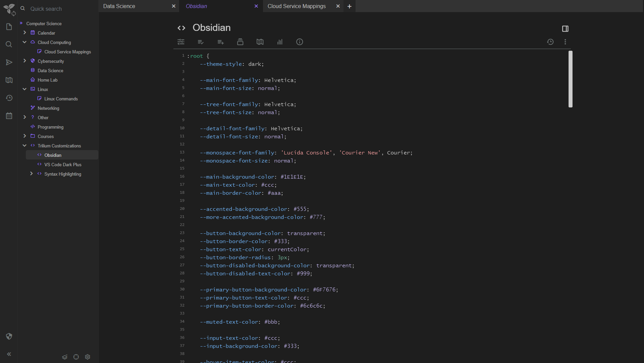644x363 pixels.
Task: Open note revisions history icon
Action: click(x=550, y=42)
